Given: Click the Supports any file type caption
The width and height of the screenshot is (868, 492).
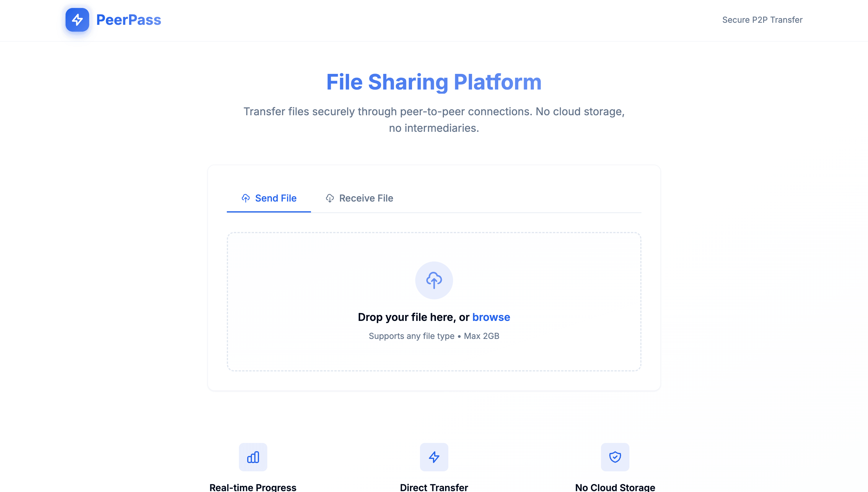Looking at the screenshot, I should pos(434,336).
